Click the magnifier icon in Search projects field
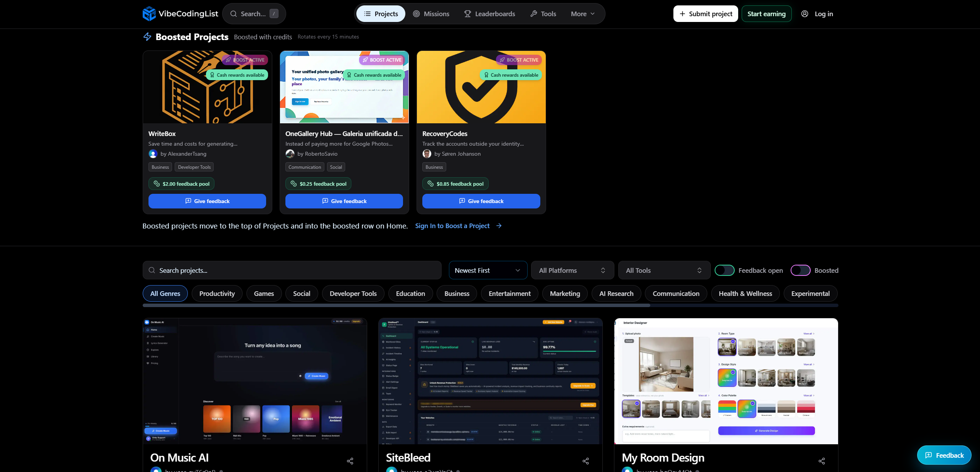Image resolution: width=980 pixels, height=472 pixels. (x=152, y=270)
